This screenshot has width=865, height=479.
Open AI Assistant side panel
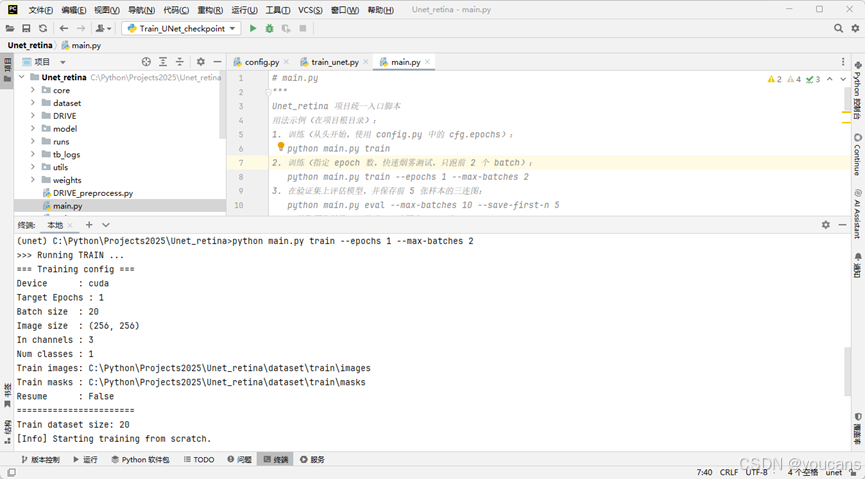click(858, 214)
